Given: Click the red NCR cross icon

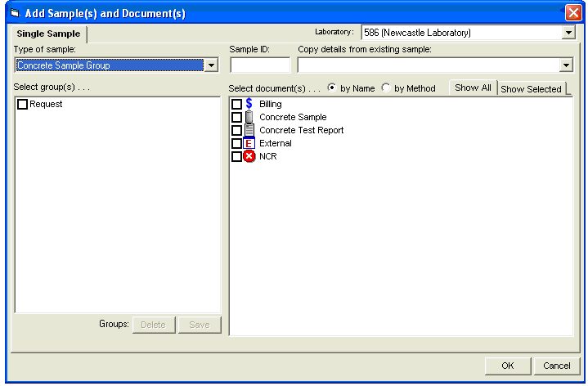Looking at the screenshot, I should pos(249,156).
